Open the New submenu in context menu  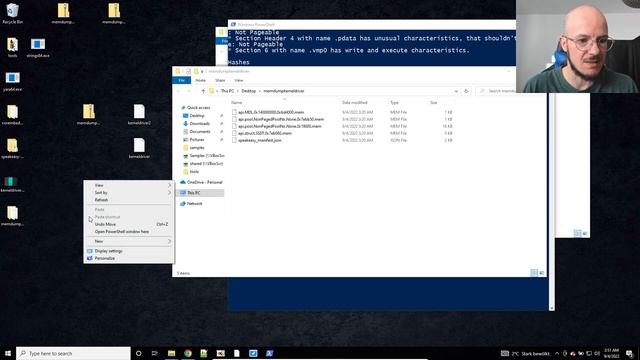pos(129,242)
